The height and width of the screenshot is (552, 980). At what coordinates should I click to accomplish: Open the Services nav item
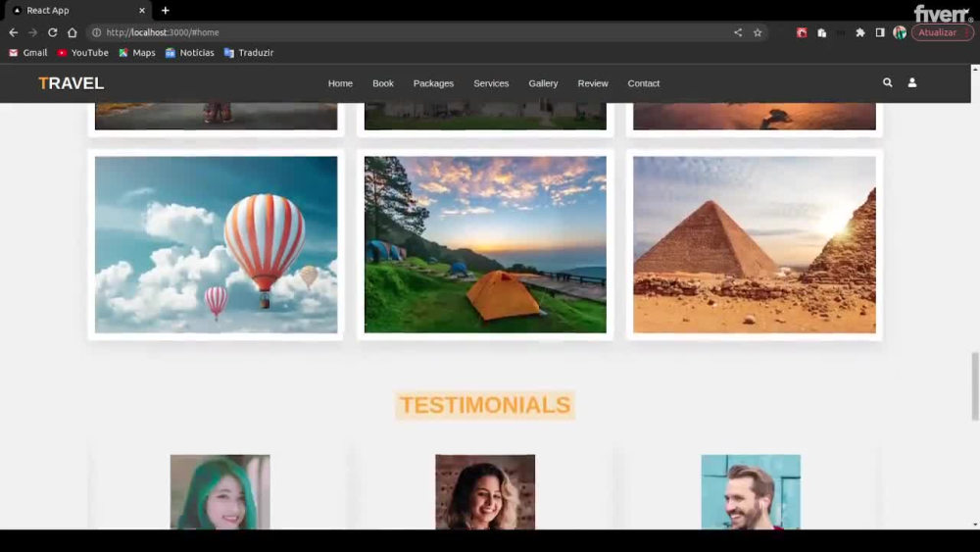[x=491, y=83]
